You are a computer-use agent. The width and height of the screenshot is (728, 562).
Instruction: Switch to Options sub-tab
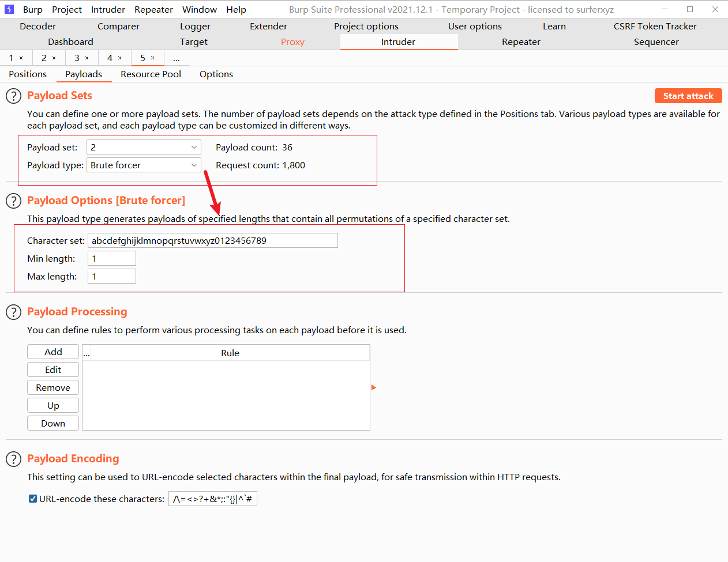click(216, 74)
